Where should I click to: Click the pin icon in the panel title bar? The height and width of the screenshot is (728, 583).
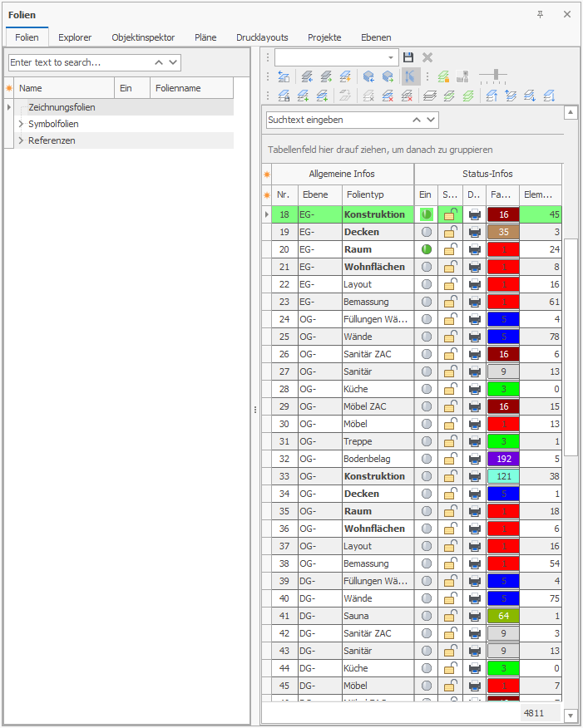[x=541, y=15]
